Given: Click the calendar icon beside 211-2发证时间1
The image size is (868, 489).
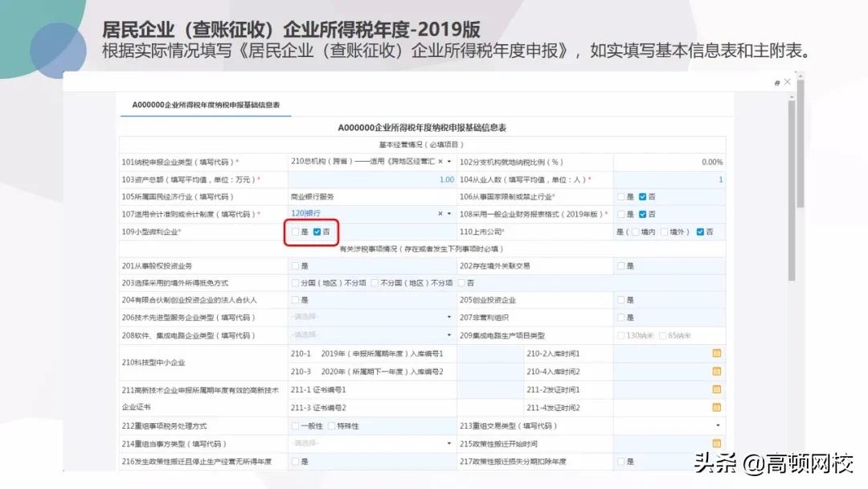Looking at the screenshot, I should click(x=715, y=389).
